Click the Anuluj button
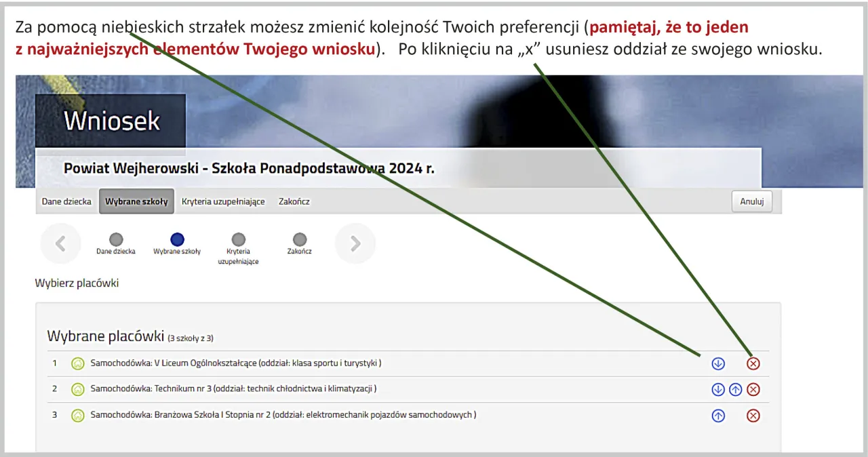 pos(752,201)
